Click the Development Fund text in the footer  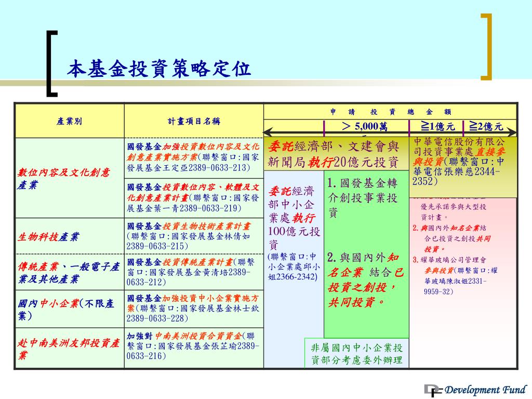(x=486, y=390)
